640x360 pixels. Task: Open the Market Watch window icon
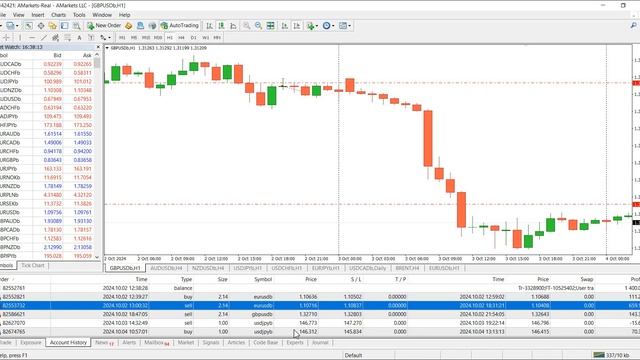click(28, 26)
